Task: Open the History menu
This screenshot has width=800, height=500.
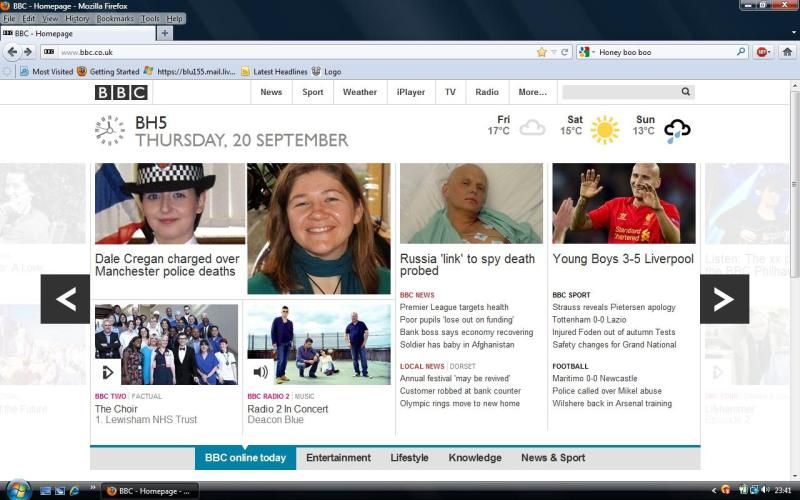Action: [x=77, y=18]
